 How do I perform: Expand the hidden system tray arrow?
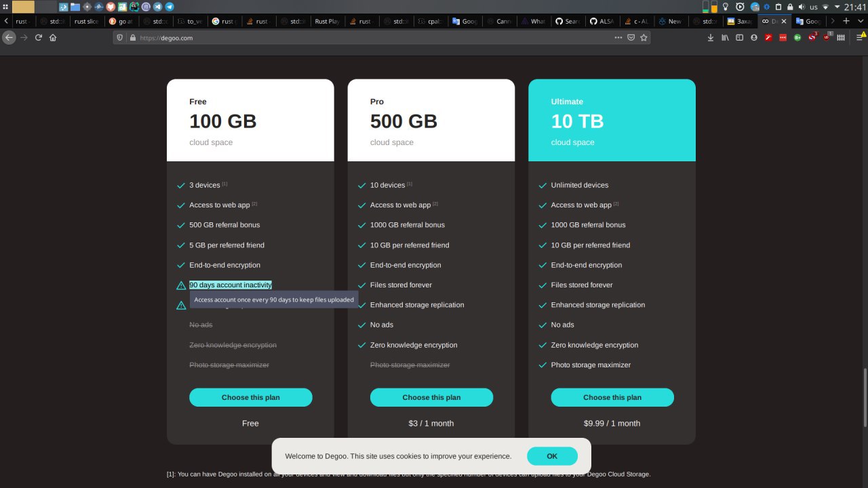pos(837,7)
